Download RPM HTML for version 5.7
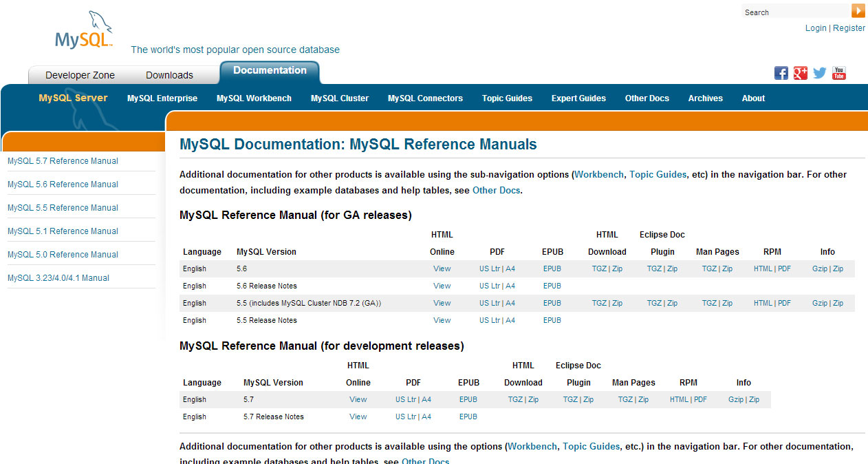 680,399
